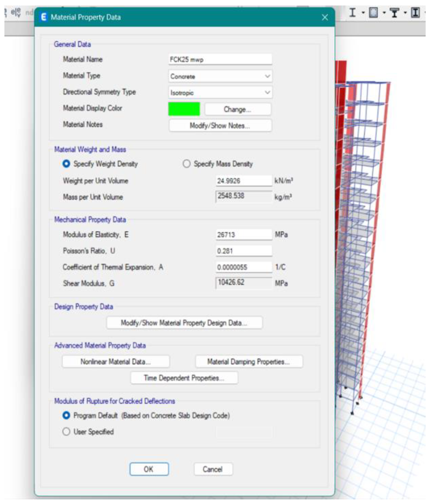Viewport: 432px width, 504px height.
Task: Click the Modulus of Elasticity field
Action: click(x=244, y=235)
